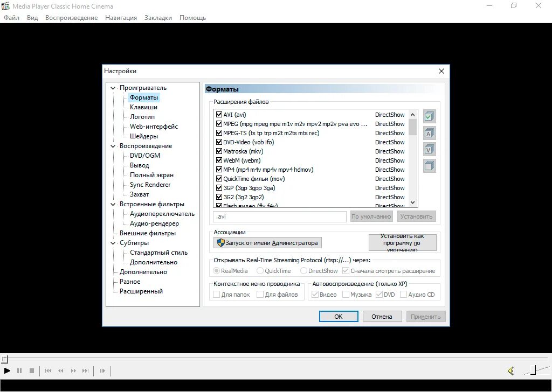Click the Play button in player controls

coord(7,370)
